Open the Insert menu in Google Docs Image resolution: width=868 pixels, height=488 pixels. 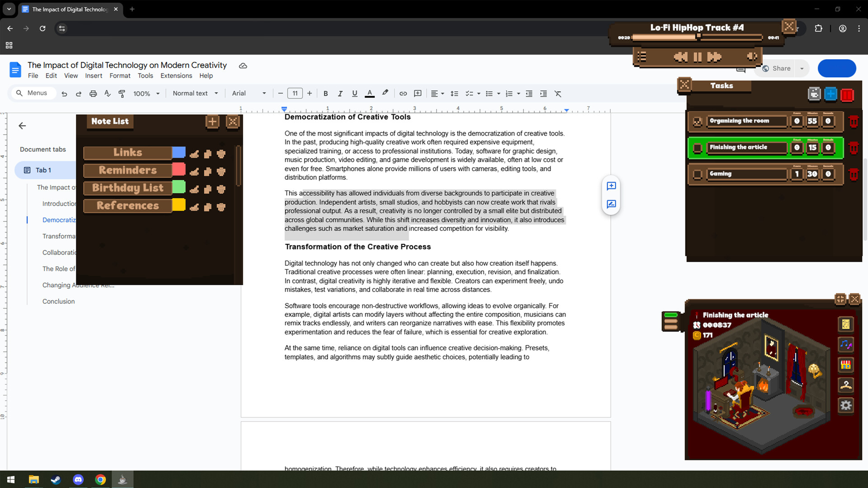tap(94, 75)
